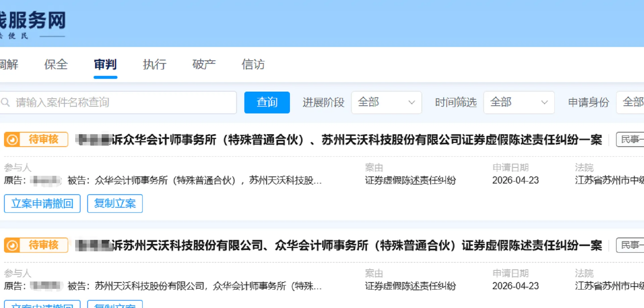Click chevron arrow of 时间筛选 selector
The width and height of the screenshot is (644, 308).
tap(544, 102)
